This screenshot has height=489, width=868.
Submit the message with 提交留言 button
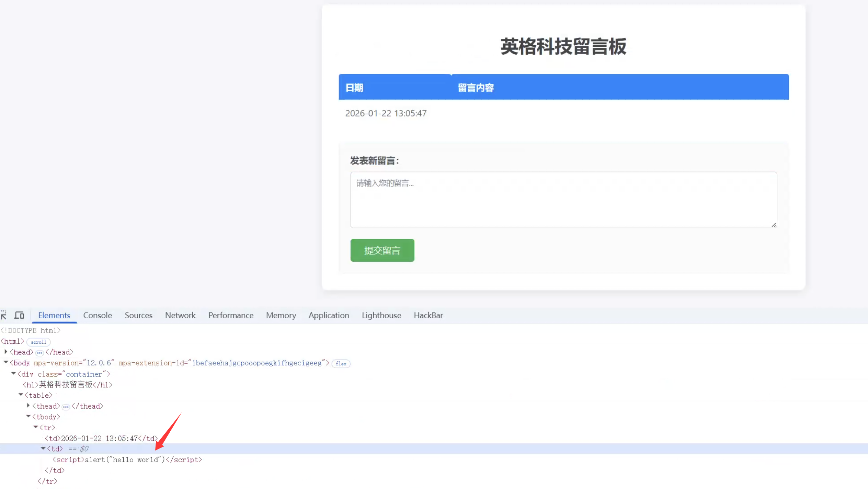click(382, 250)
